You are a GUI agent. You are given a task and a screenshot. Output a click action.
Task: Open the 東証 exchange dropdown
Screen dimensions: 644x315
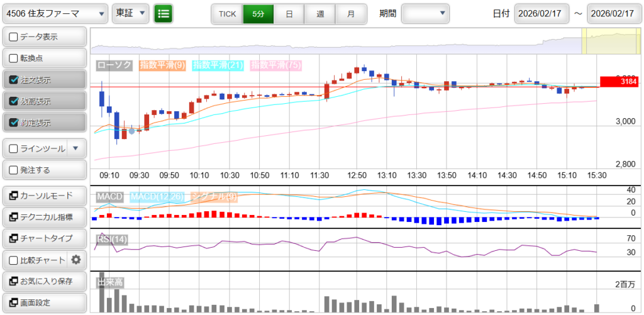(x=130, y=13)
